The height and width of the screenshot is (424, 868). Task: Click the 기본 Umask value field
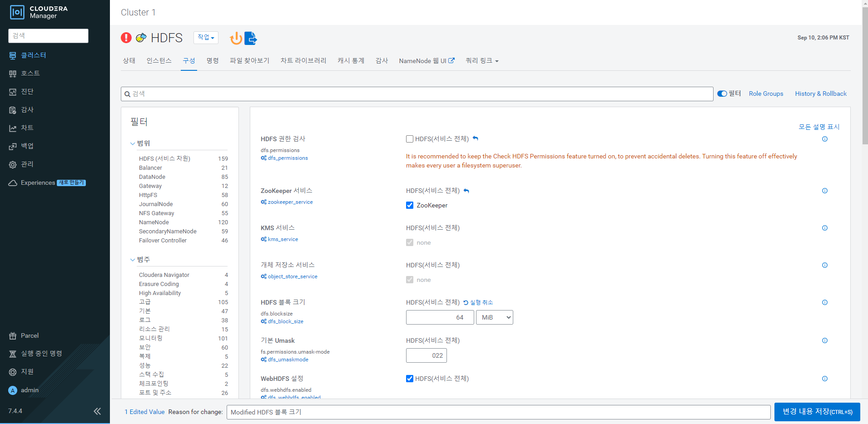[426, 355]
